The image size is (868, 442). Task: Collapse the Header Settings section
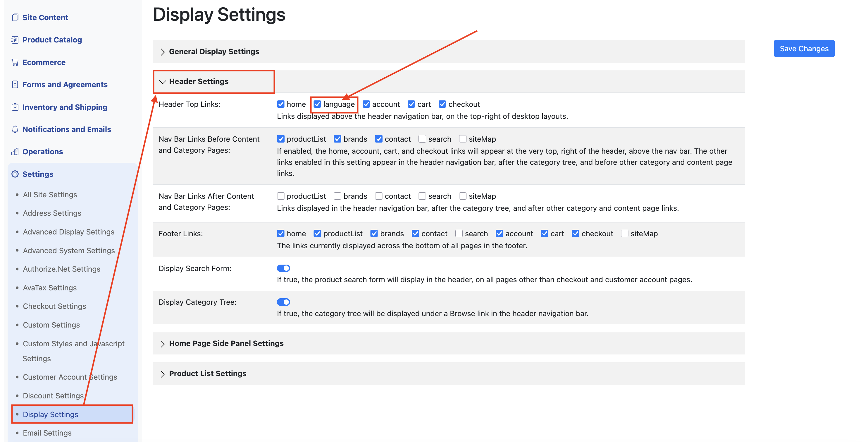click(x=199, y=82)
